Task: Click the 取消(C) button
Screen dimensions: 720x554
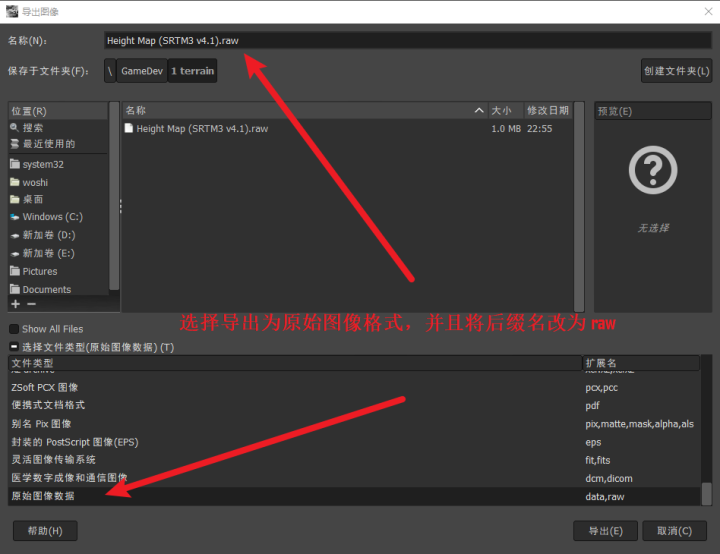Action: (674, 531)
